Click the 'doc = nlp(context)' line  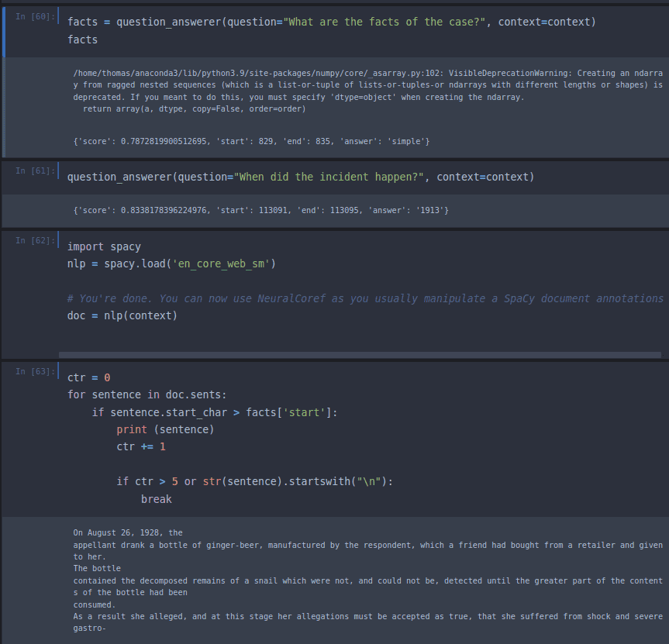[122, 315]
